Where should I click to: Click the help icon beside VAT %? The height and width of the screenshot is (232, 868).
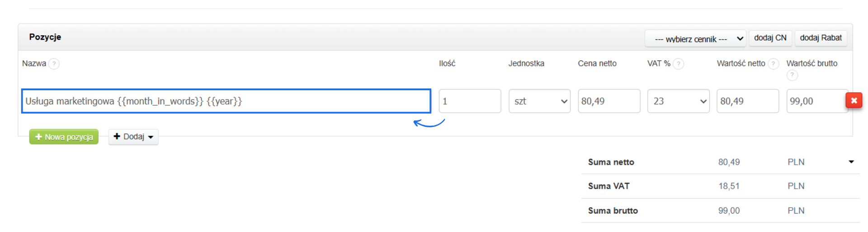point(678,64)
